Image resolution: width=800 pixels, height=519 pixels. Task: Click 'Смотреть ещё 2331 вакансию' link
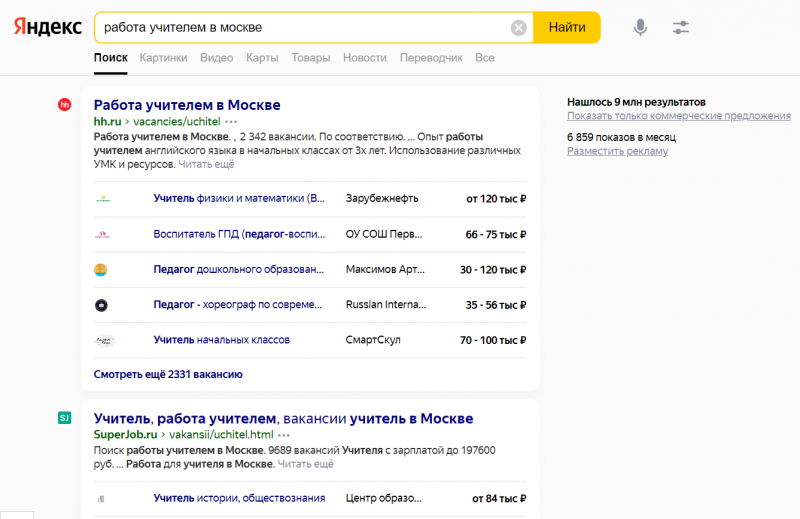pyautogui.click(x=168, y=374)
